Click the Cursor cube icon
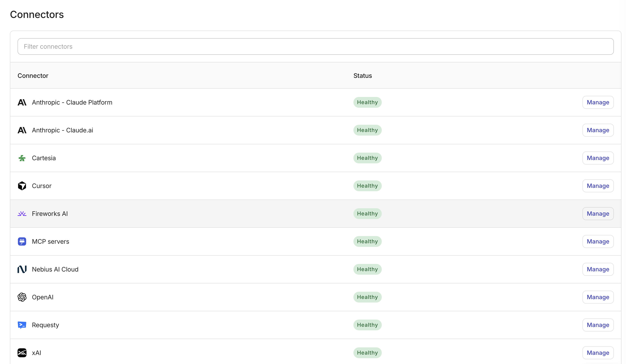This screenshot has height=364, width=626. (22, 186)
